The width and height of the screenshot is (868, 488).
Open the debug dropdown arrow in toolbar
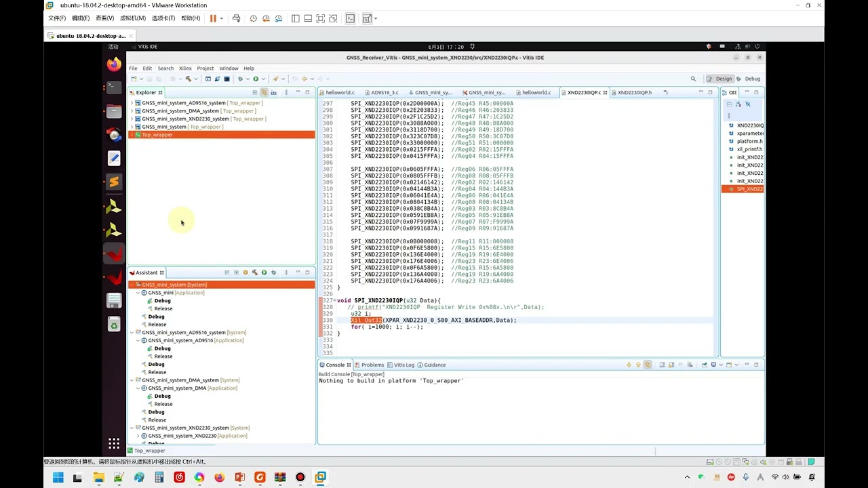[x=248, y=79]
